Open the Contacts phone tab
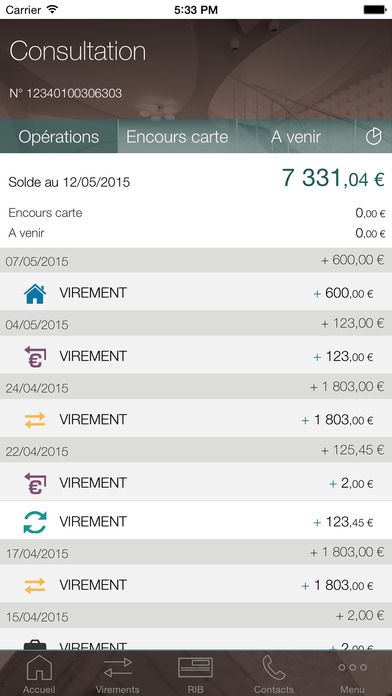The image size is (392, 696). 274,674
